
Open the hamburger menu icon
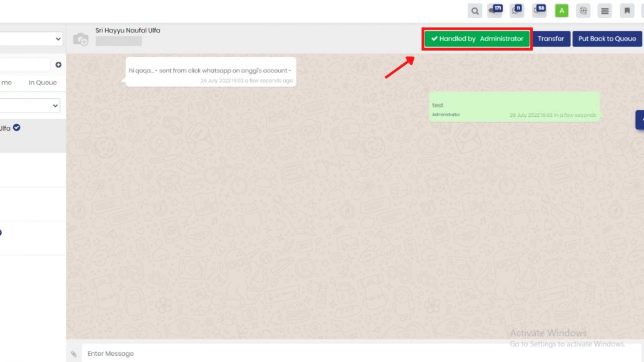(605, 11)
